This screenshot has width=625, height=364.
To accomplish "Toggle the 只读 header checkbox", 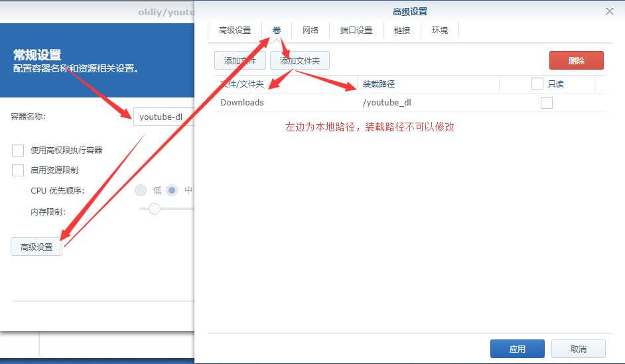I will pyautogui.click(x=537, y=84).
